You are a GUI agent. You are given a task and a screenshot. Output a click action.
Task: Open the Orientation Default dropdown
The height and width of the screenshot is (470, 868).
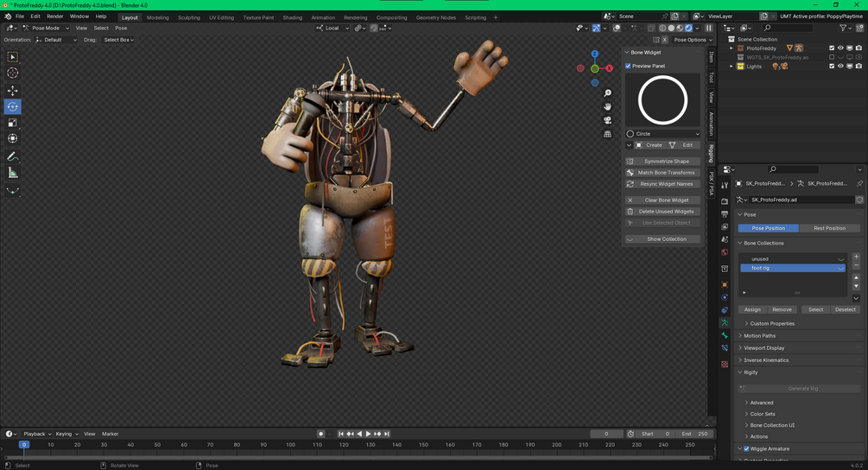pyautogui.click(x=56, y=40)
